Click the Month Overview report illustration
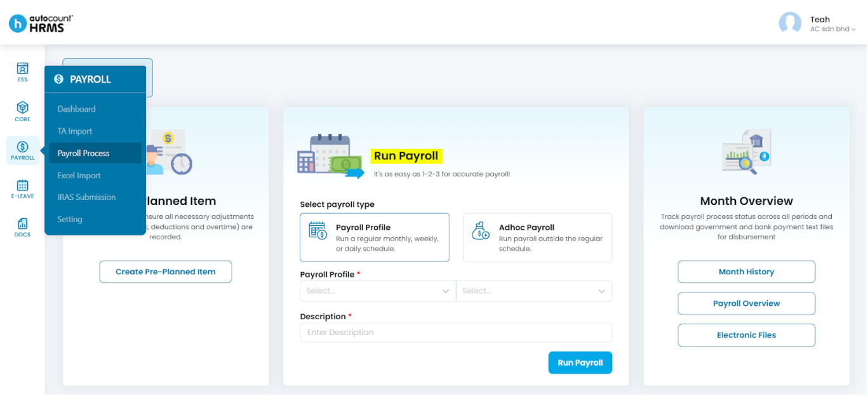 pyautogui.click(x=747, y=152)
